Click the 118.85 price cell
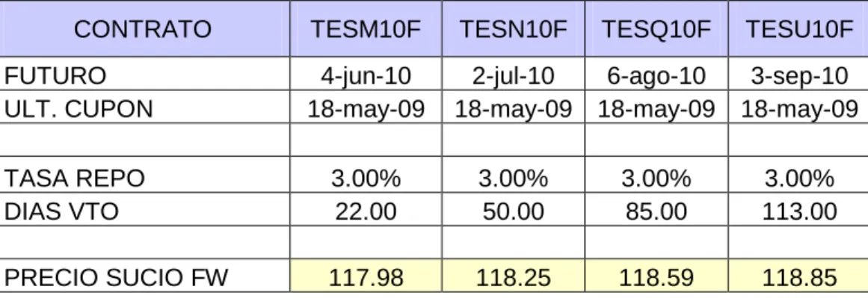Image resolution: width=868 pixels, height=298 pixels. [798, 276]
